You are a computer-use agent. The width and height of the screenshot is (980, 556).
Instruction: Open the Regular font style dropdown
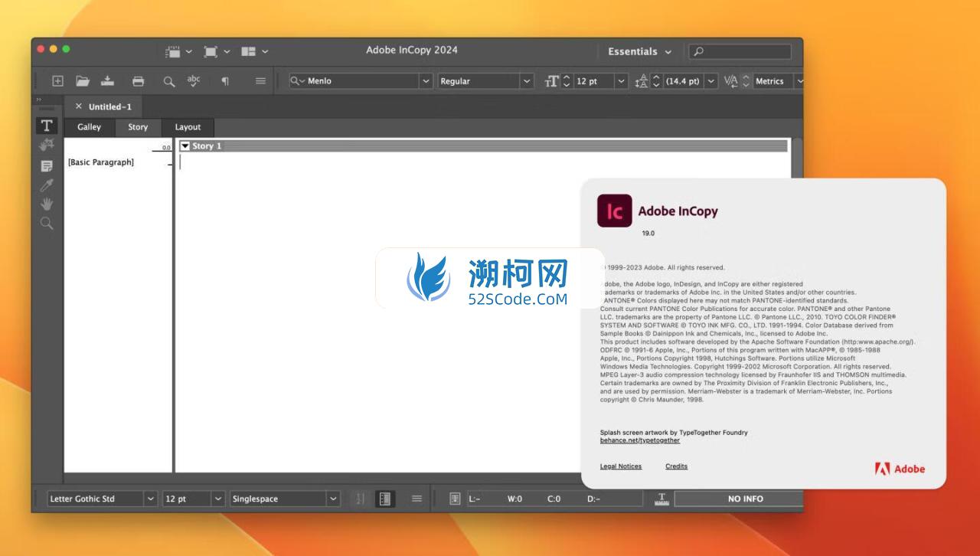point(527,81)
